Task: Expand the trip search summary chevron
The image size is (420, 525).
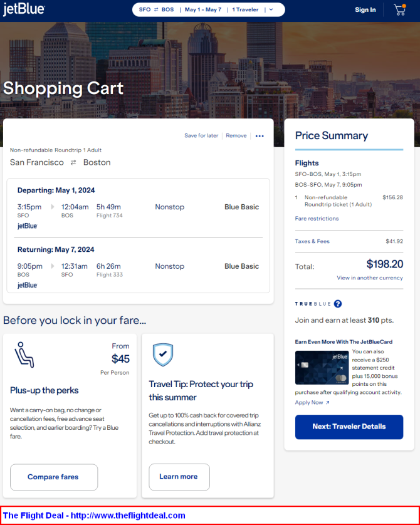Action: click(x=271, y=9)
